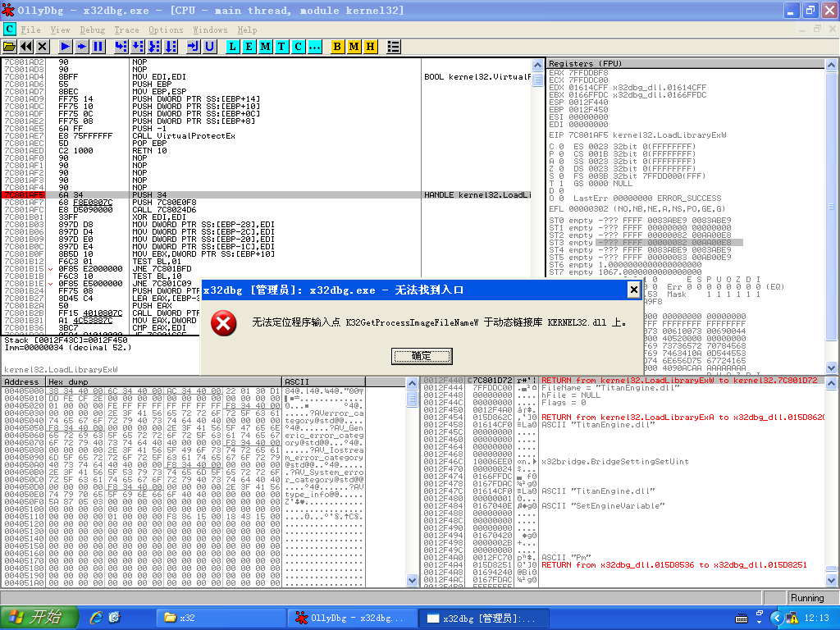Click the Trace into icon
The height and width of the screenshot is (630, 840).
pyautogui.click(x=154, y=47)
